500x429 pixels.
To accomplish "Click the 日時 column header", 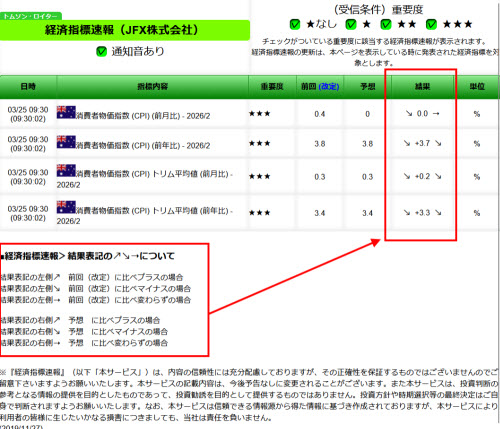I will coord(28,87).
